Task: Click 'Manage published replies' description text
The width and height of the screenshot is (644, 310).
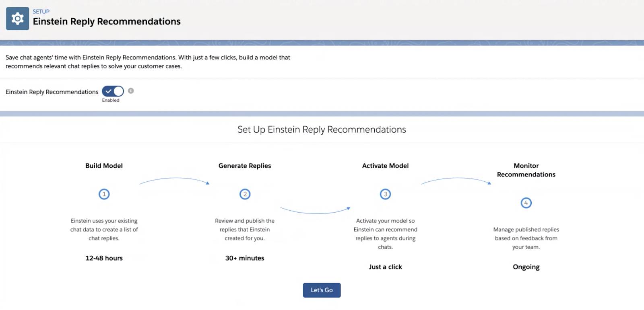Action: pos(526,238)
